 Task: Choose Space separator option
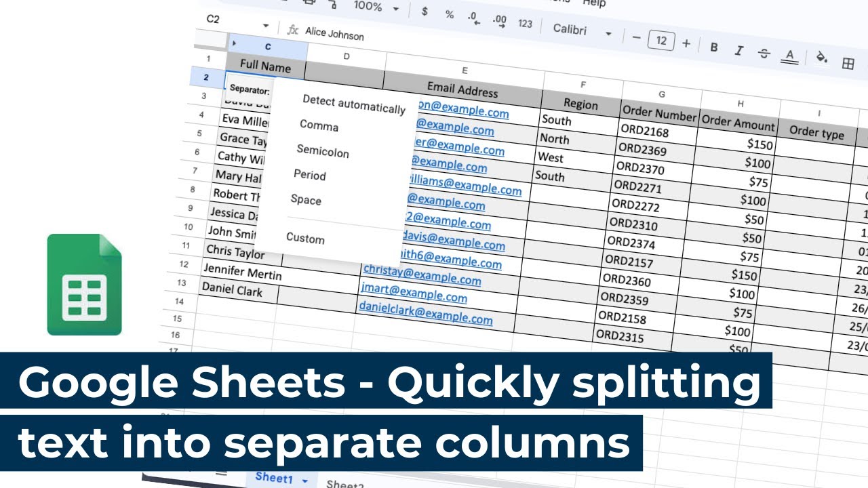click(306, 200)
